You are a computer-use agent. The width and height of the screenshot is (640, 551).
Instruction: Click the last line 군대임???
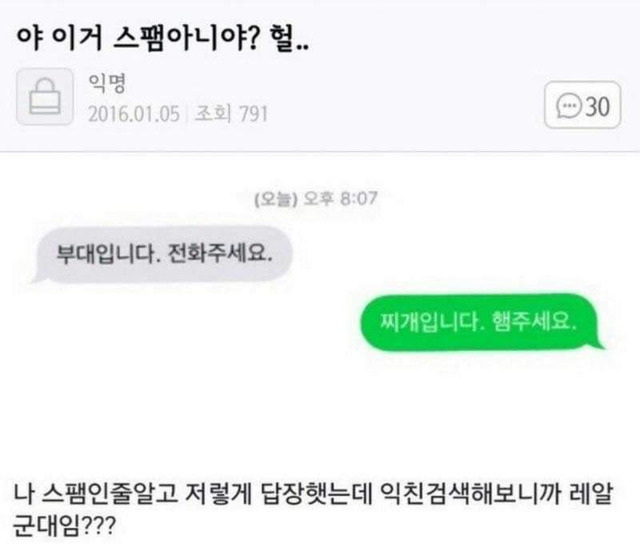(64, 527)
